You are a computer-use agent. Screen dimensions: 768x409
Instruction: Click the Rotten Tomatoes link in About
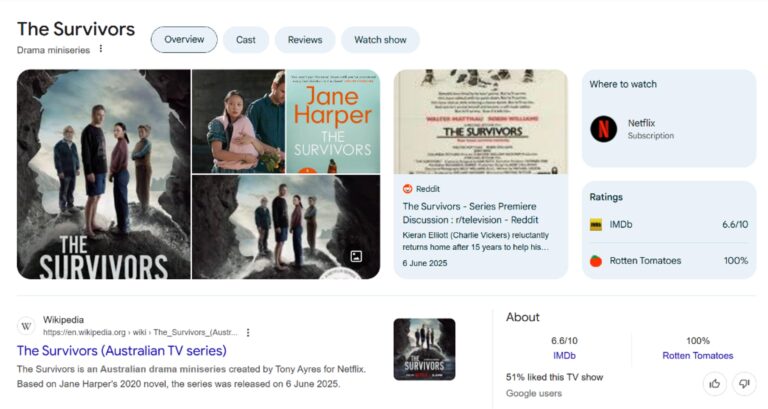pyautogui.click(x=697, y=356)
